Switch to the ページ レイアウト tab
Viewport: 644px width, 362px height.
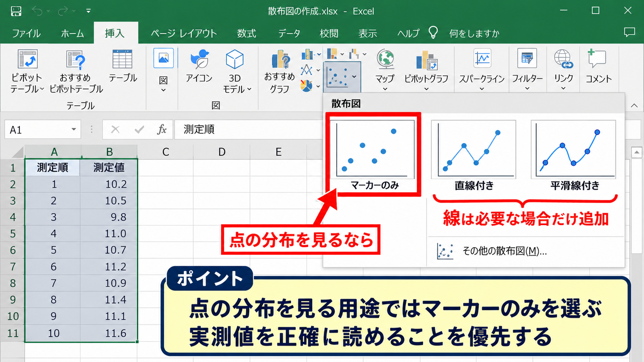point(184,33)
